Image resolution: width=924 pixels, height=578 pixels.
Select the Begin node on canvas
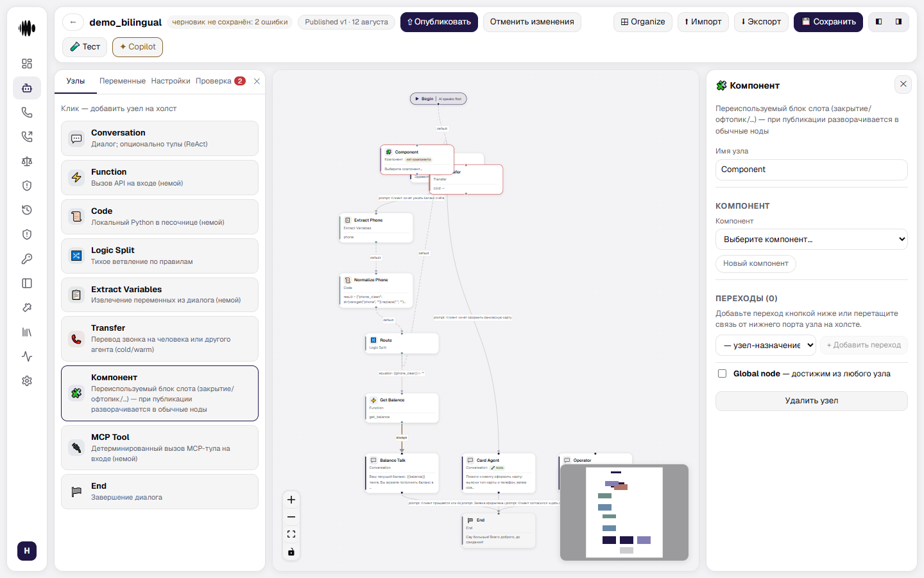point(438,99)
